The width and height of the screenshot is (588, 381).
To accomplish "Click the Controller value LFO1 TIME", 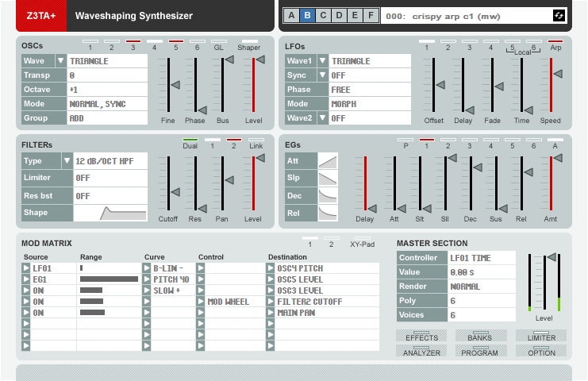I will pos(482,258).
